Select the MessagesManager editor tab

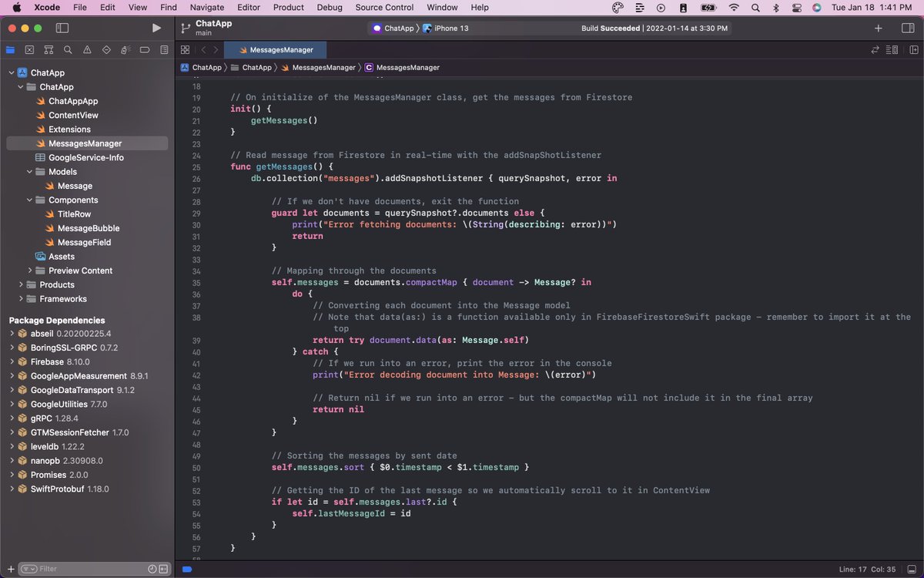tap(276, 50)
